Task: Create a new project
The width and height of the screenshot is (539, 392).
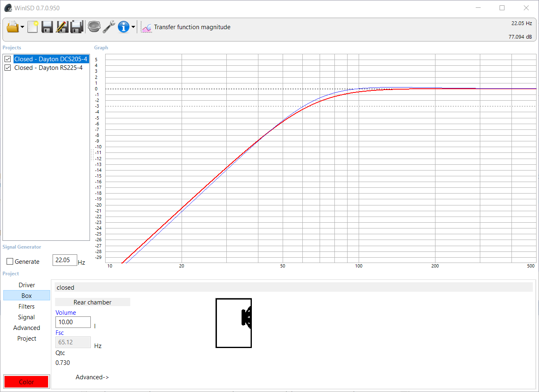Action: tap(32, 27)
